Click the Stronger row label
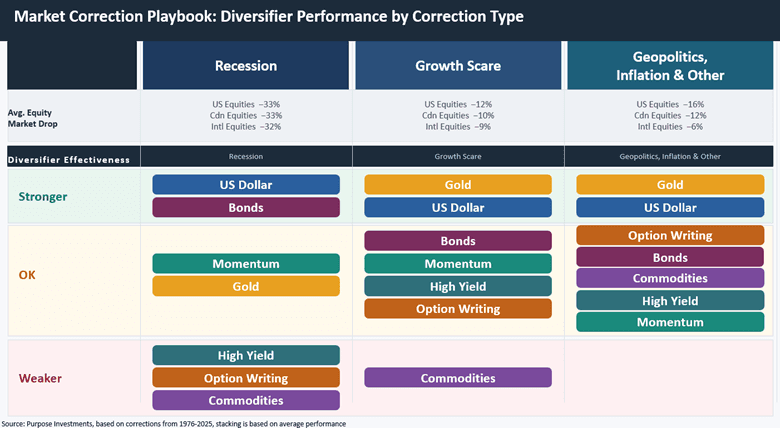The width and height of the screenshot is (780, 428). [42, 196]
